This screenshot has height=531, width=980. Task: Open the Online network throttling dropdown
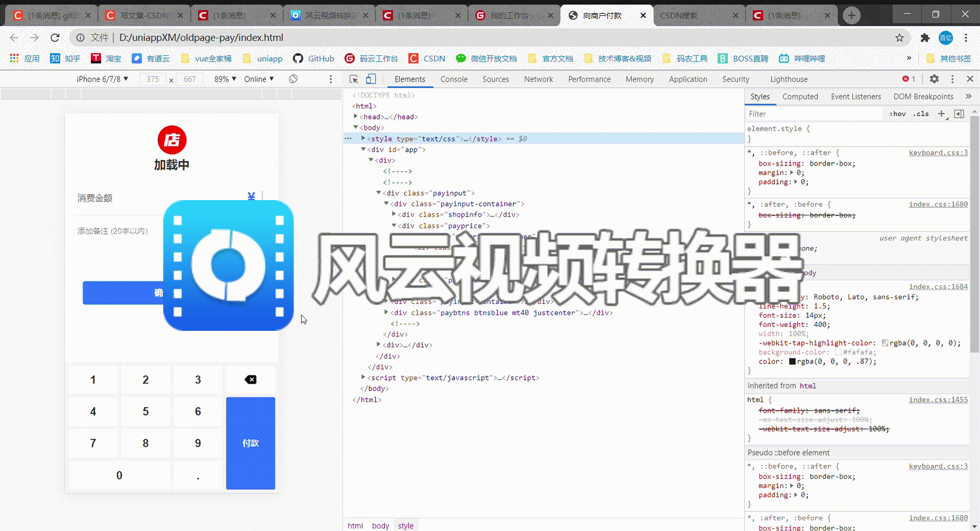pos(258,79)
